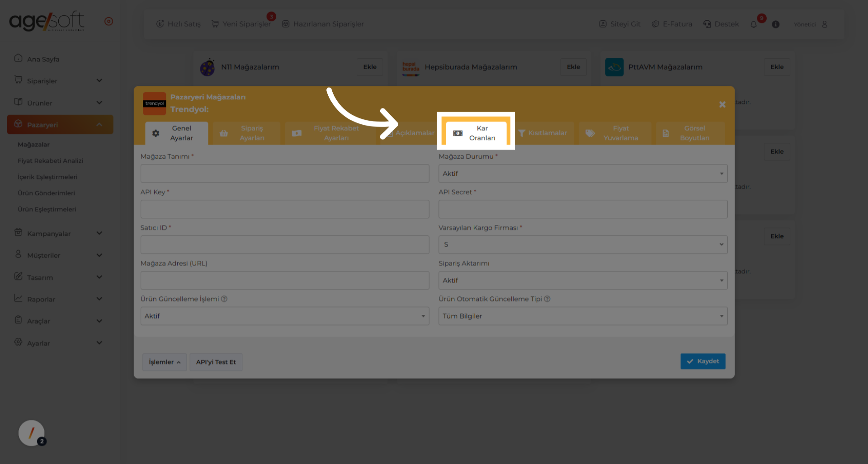The width and height of the screenshot is (868, 464).
Task: Open Sipariş Aktarımı dropdown
Action: tap(583, 280)
